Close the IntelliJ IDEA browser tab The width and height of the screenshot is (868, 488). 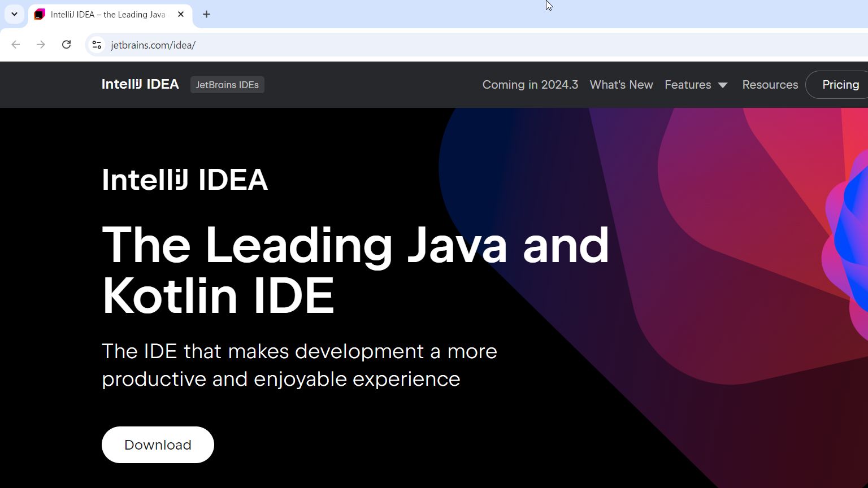[x=181, y=14]
